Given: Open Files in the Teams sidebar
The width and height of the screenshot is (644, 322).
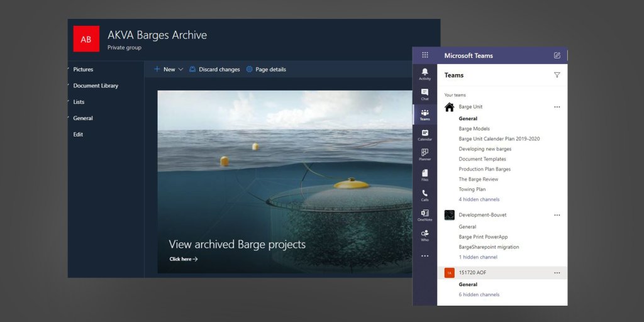Looking at the screenshot, I should (425, 174).
